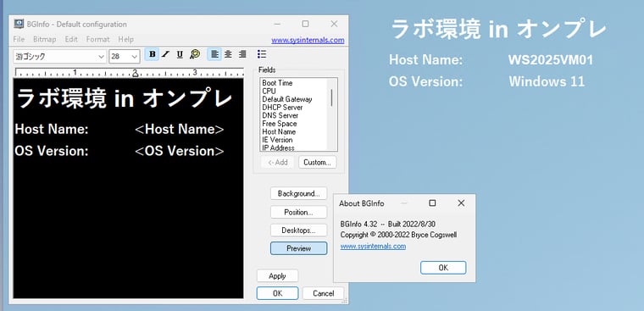This screenshot has width=644, height=311.
Task: Close the BGInfo main window
Action: (334, 24)
